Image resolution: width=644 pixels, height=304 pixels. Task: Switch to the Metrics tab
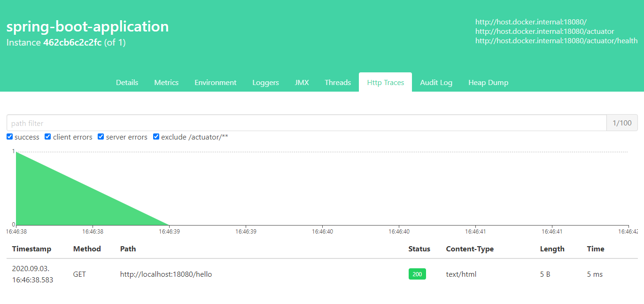click(x=166, y=82)
